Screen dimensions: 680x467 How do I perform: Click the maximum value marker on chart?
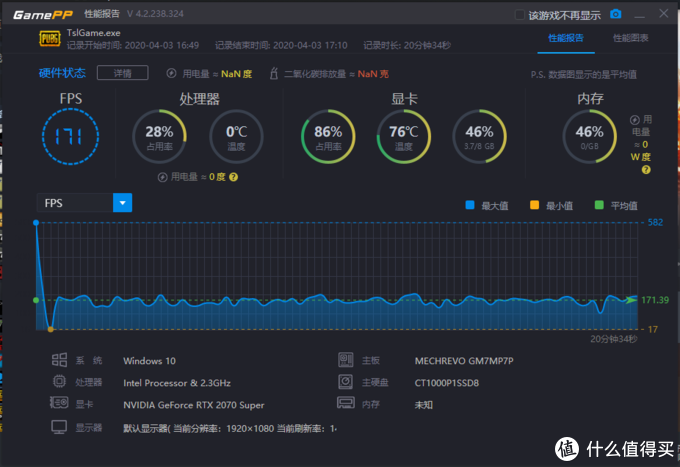click(x=36, y=222)
